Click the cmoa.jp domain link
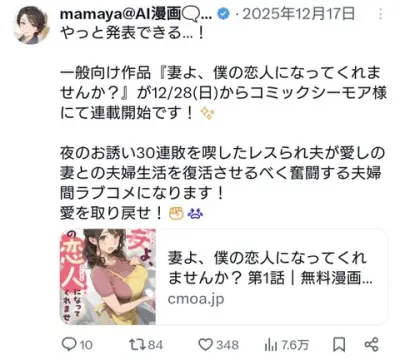The image size is (400, 360). tap(196, 299)
